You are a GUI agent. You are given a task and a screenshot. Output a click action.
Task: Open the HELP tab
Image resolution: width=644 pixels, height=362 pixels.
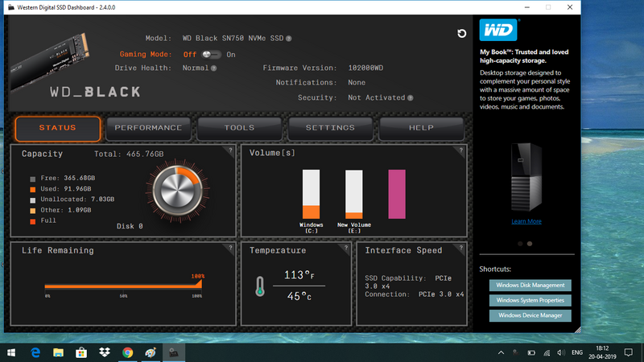tap(421, 128)
